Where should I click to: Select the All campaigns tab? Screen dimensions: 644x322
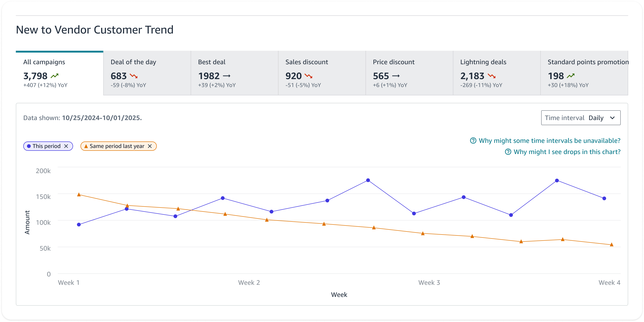point(60,73)
